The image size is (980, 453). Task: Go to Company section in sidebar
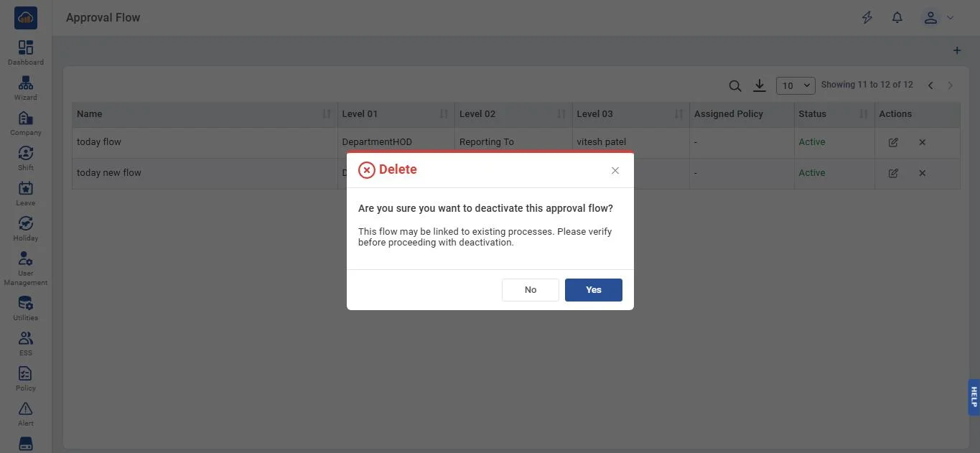coord(26,123)
